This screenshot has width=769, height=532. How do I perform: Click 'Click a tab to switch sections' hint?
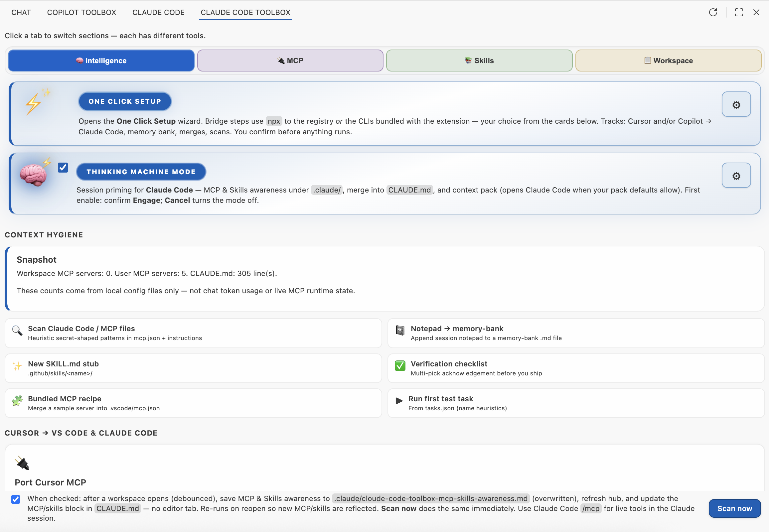point(105,36)
